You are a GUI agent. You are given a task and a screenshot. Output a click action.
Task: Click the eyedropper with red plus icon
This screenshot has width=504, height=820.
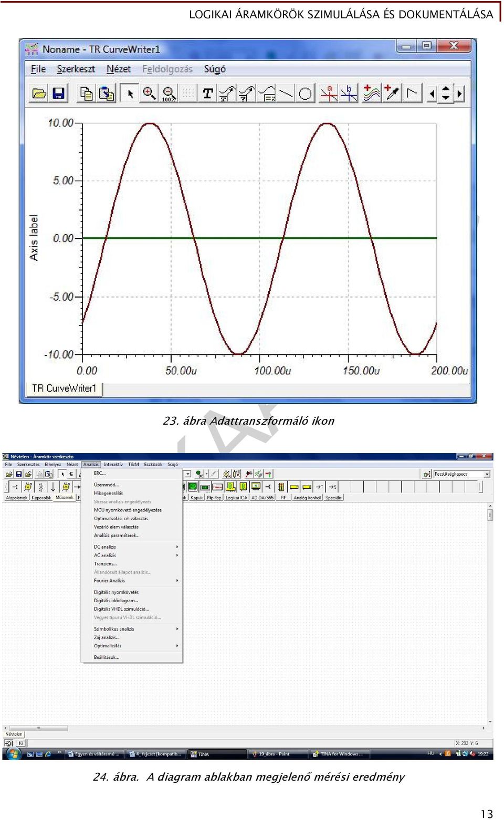click(392, 93)
